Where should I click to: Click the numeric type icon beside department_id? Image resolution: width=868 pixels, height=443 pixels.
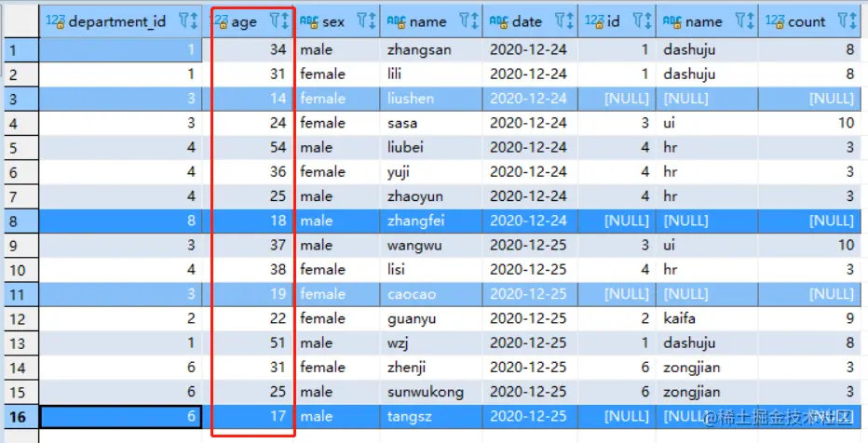[x=55, y=21]
